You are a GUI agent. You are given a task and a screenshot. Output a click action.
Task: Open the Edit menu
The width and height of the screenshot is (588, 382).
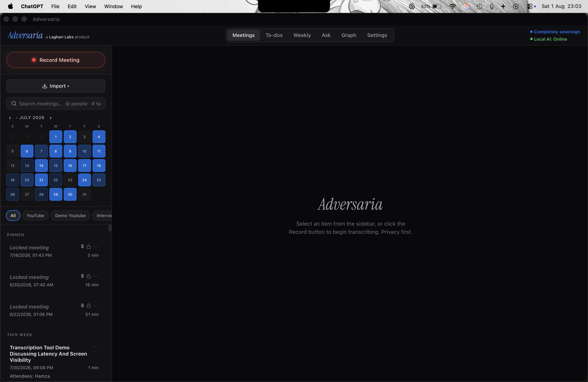coord(72,6)
